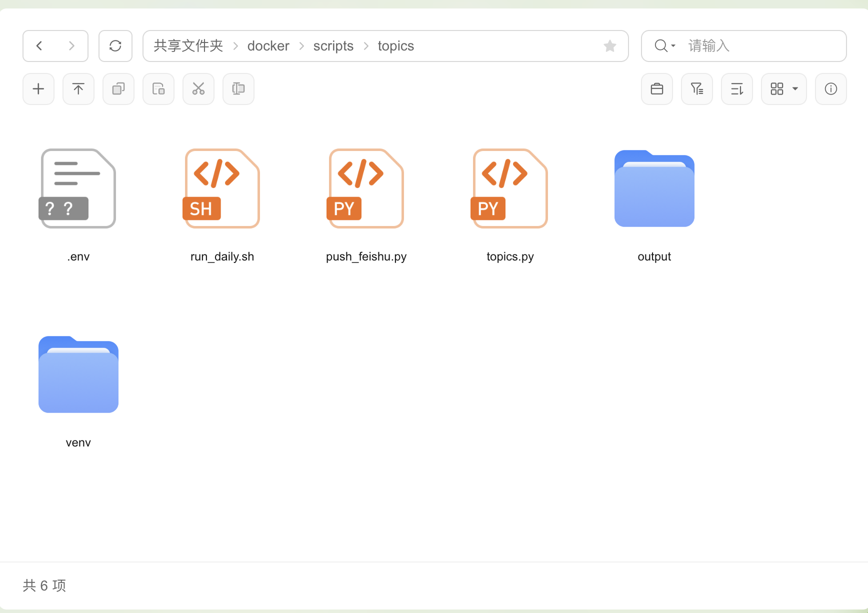The width and height of the screenshot is (868, 613).
Task: Click output folder name label
Action: pyautogui.click(x=654, y=256)
